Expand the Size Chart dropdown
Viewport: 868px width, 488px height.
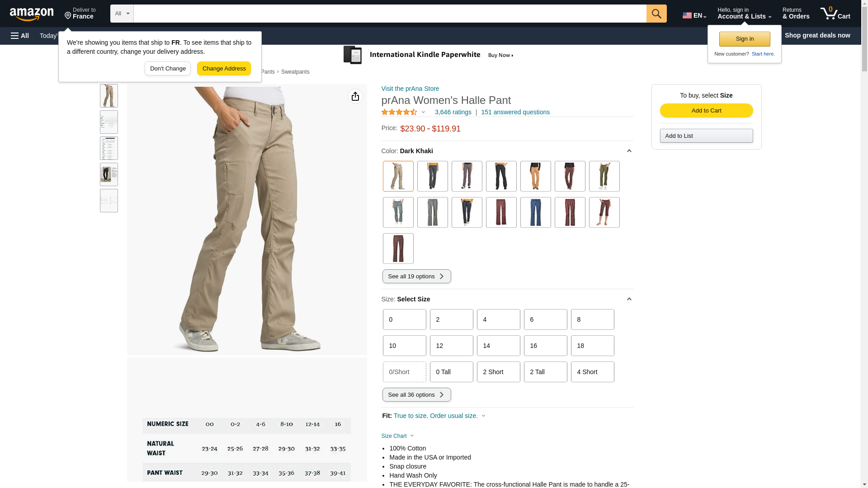coord(398,436)
